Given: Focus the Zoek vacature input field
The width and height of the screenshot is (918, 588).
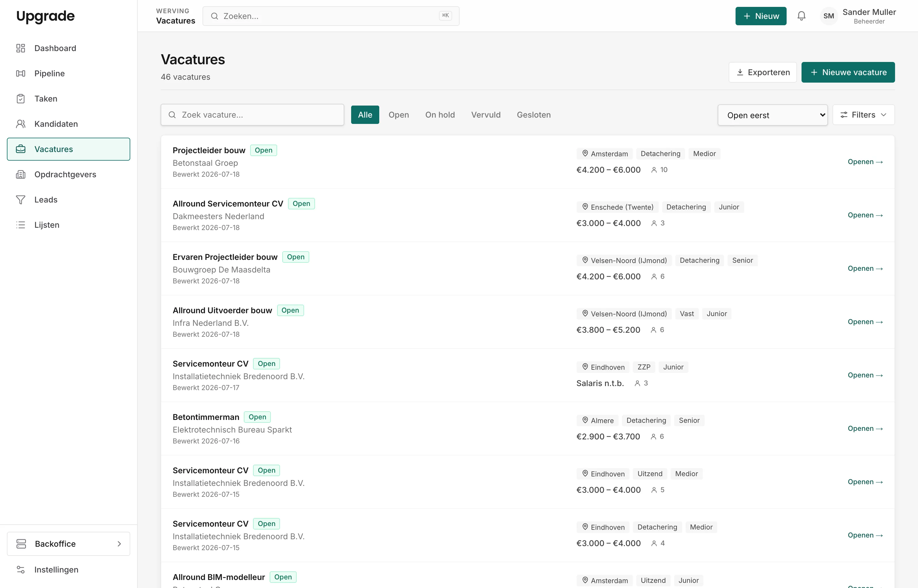Looking at the screenshot, I should tap(252, 114).
